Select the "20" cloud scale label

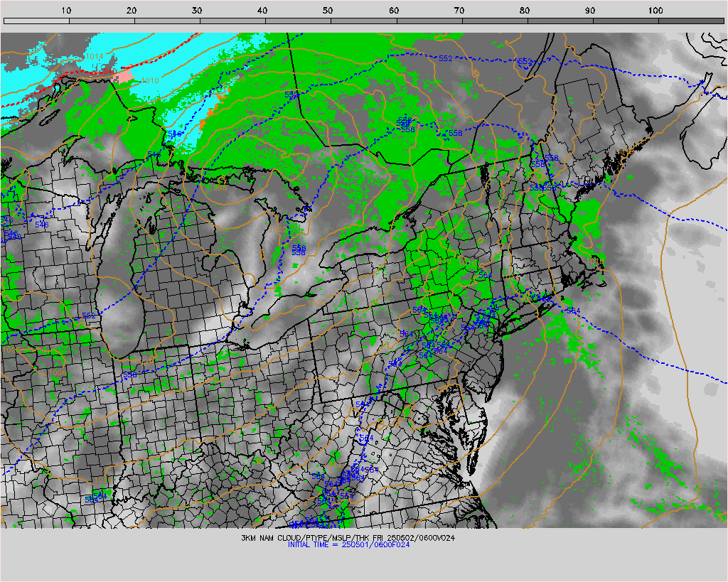point(132,10)
